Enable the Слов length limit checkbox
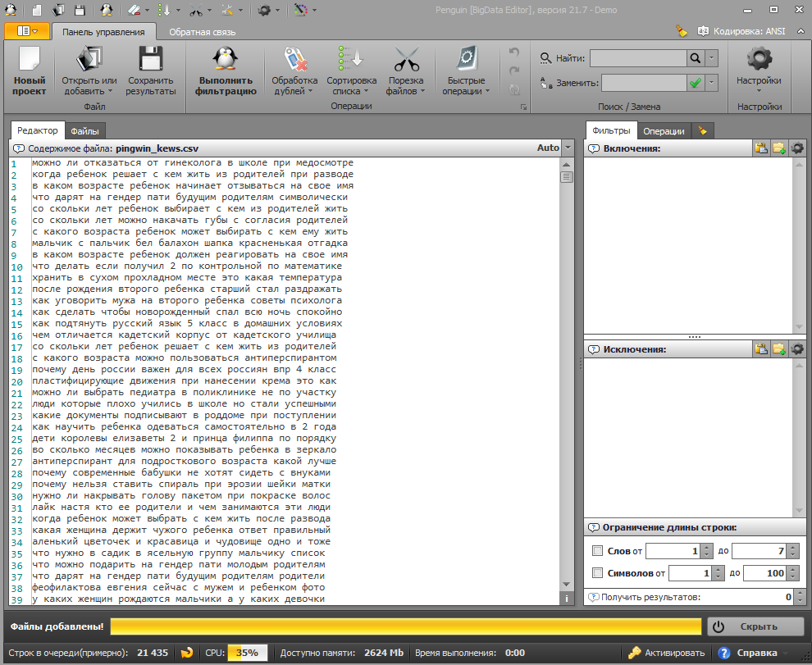Screen dimensions: 812x665 point(597,550)
